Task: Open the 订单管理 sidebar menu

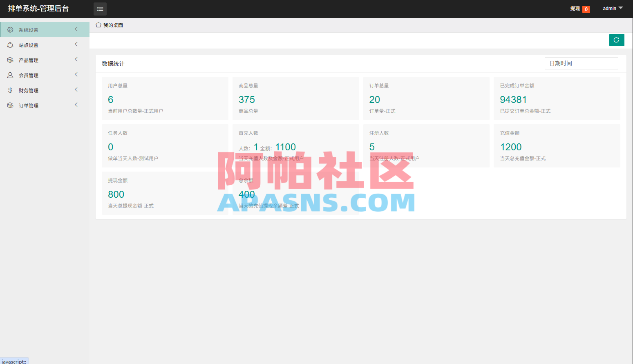Action: tap(45, 105)
